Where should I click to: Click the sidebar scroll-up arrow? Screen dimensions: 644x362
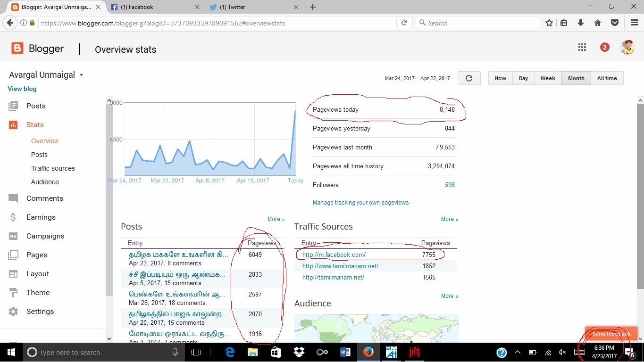tap(109, 101)
